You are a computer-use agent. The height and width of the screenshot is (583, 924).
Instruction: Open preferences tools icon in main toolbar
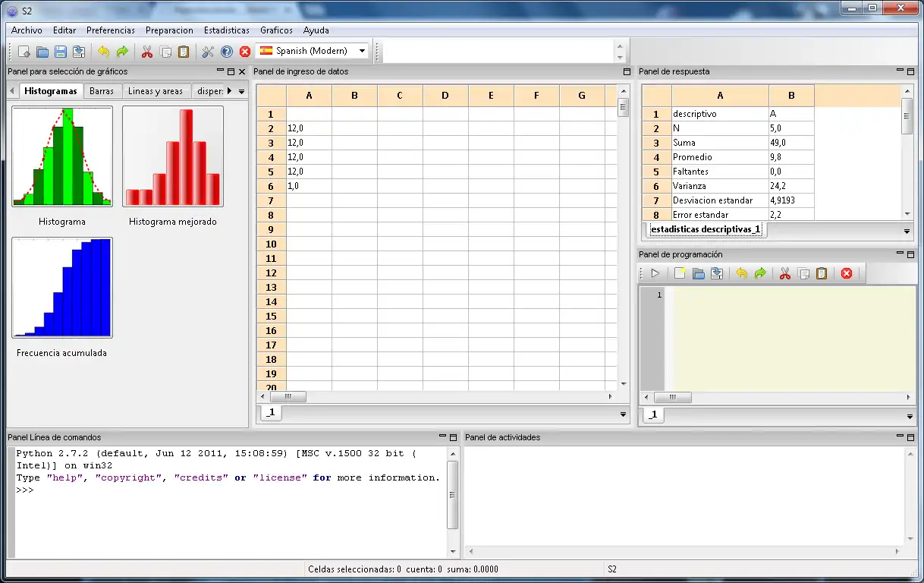coord(208,52)
